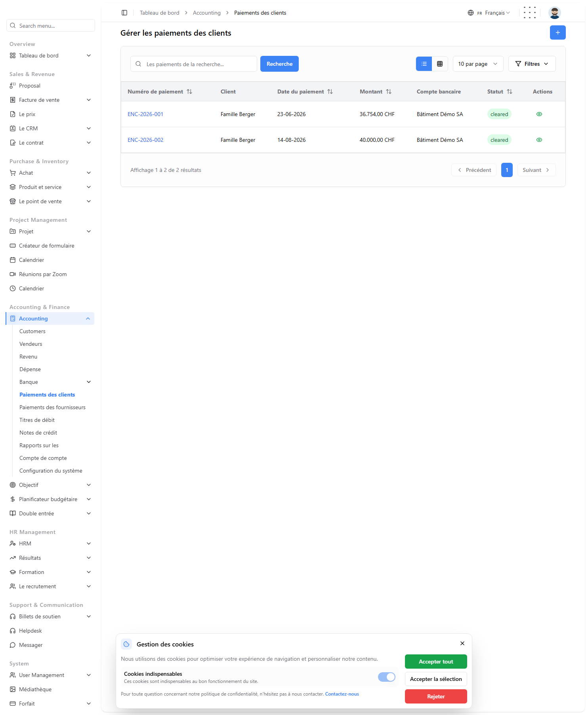Click the Calendrier calendar icon in sidebar
Screen dimensions: 588x715
pos(13,260)
